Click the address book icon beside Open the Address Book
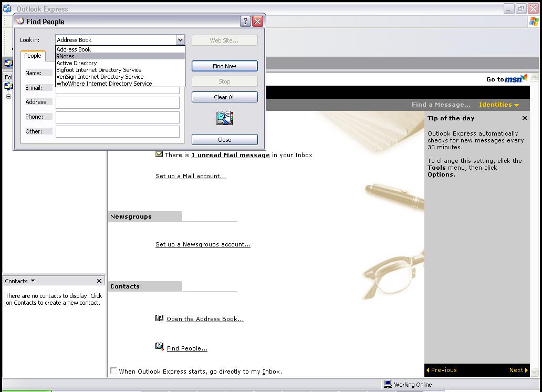Screen dimensions: 542x392 tap(159, 318)
